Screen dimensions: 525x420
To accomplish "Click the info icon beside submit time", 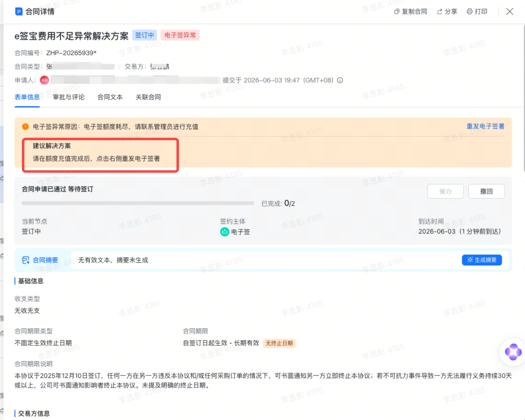I will tap(340, 80).
